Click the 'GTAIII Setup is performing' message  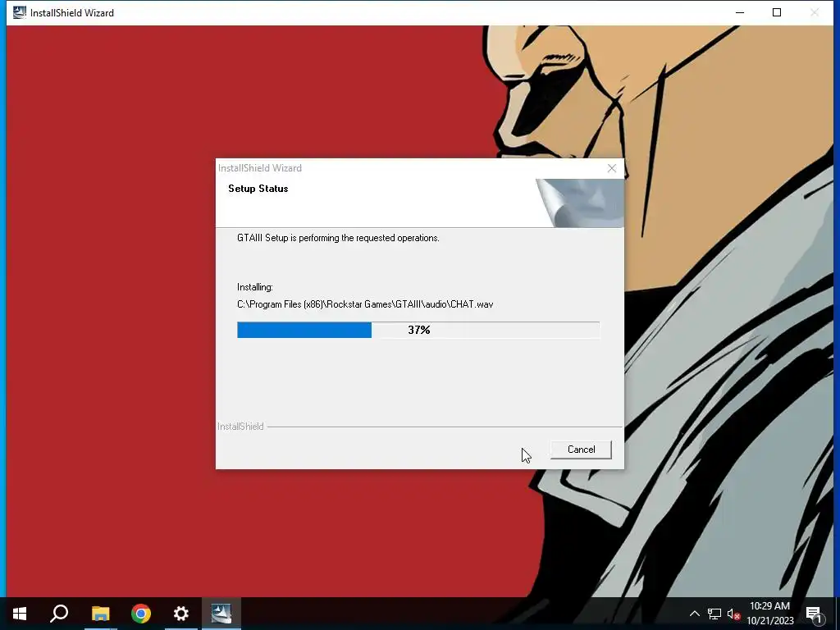338,238
